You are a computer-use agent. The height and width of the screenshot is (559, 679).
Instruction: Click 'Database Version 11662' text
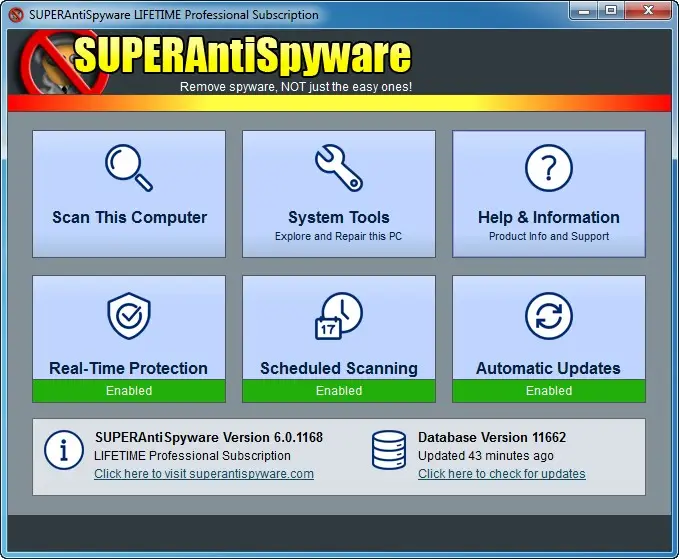click(x=492, y=437)
